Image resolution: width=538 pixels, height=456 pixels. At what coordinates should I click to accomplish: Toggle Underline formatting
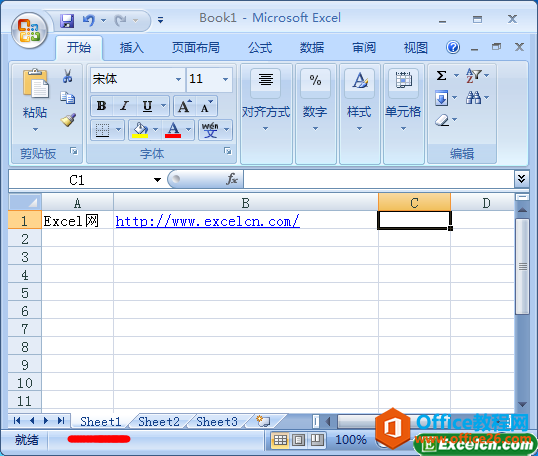pyautogui.click(x=148, y=106)
